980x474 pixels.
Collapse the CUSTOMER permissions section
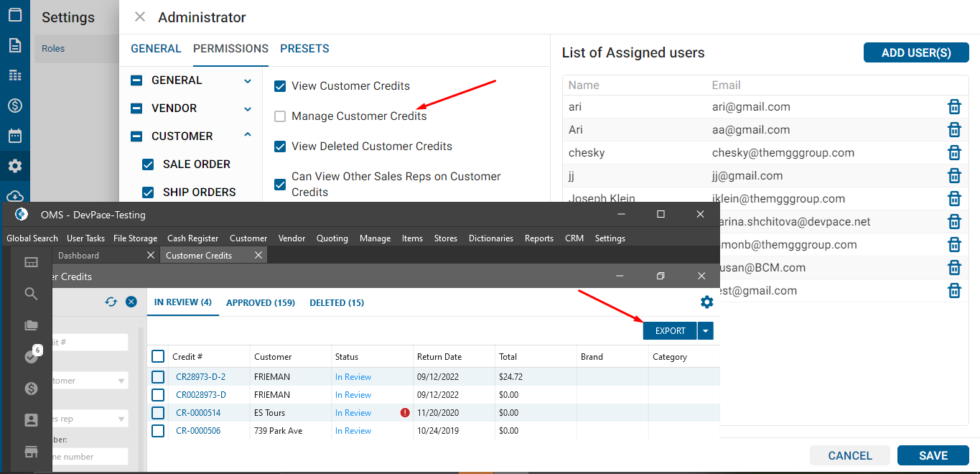pyautogui.click(x=248, y=136)
